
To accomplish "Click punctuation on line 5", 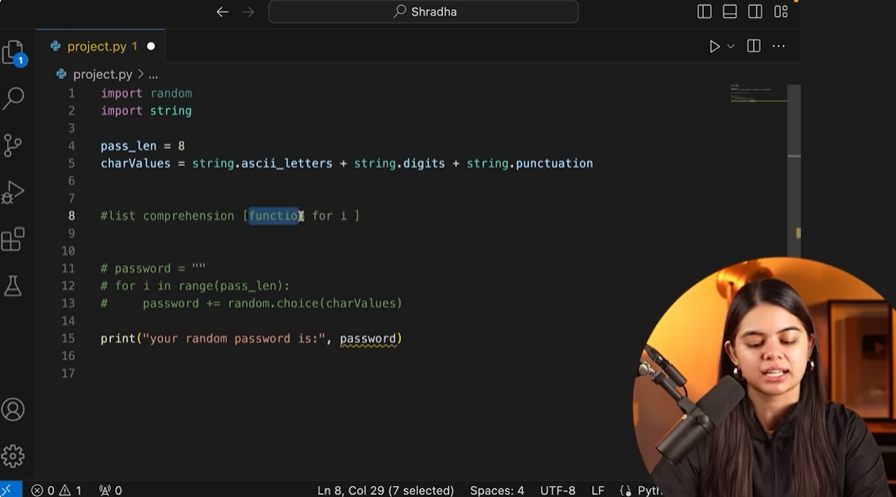I will coord(554,163).
